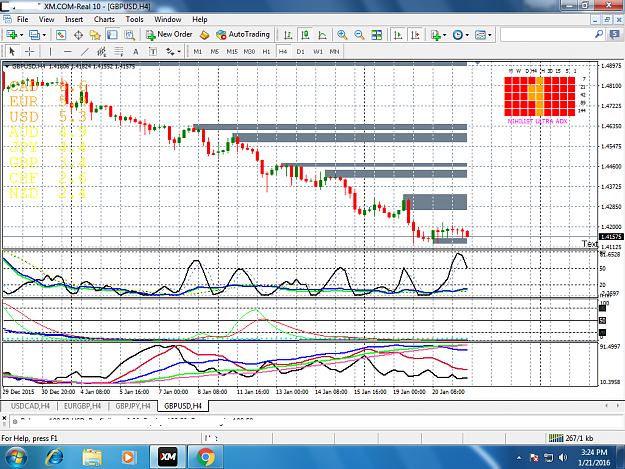Draw a horizontal line tool
This screenshot has height=469, width=625.
tap(67, 51)
